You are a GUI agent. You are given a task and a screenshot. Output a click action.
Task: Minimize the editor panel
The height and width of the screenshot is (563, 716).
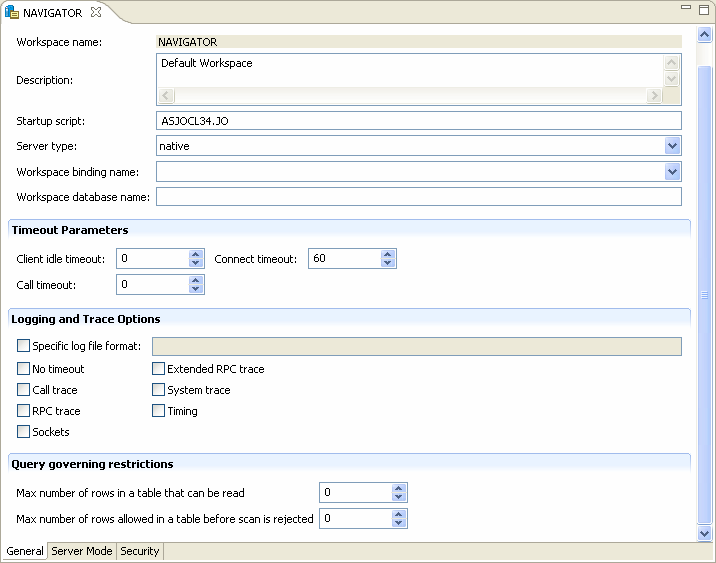point(687,8)
